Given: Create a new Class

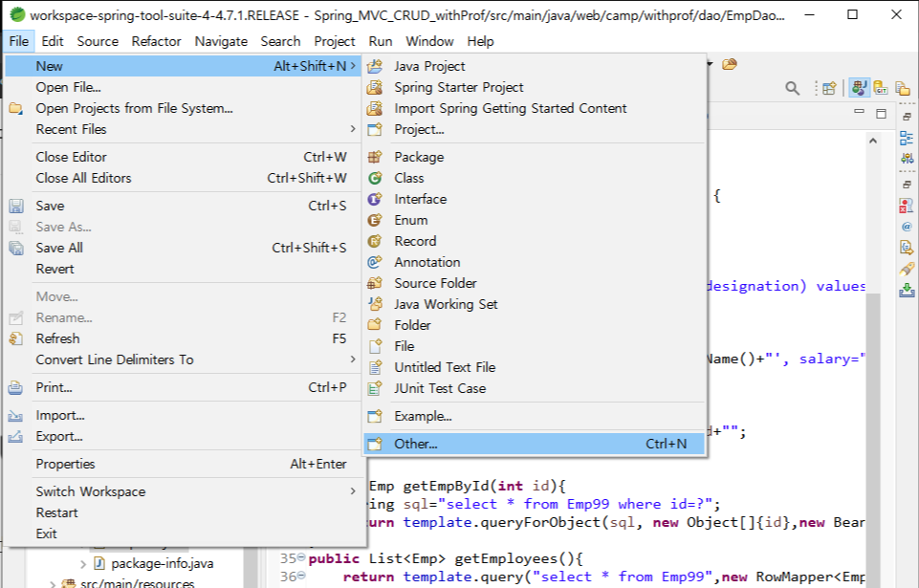Looking at the screenshot, I should [534, 178].
